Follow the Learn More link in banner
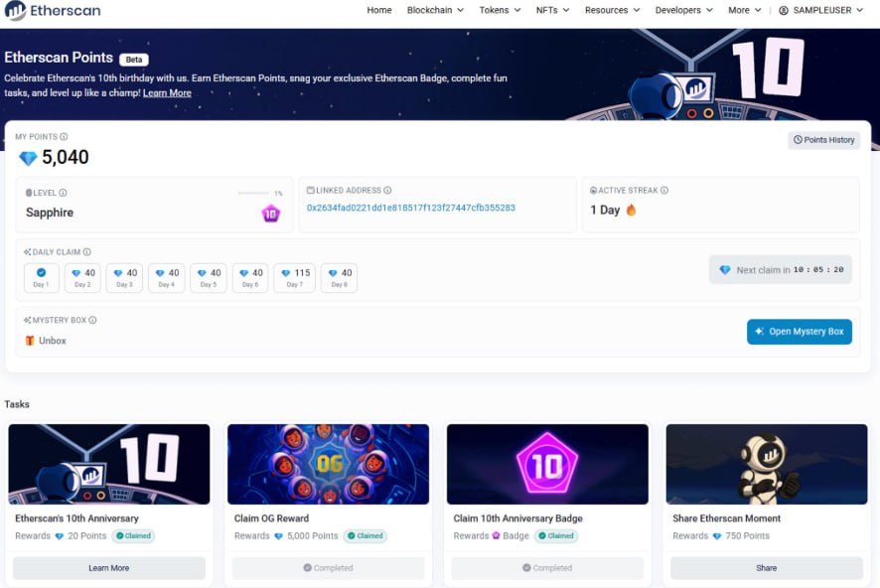This screenshot has width=880, height=588. coord(167,93)
